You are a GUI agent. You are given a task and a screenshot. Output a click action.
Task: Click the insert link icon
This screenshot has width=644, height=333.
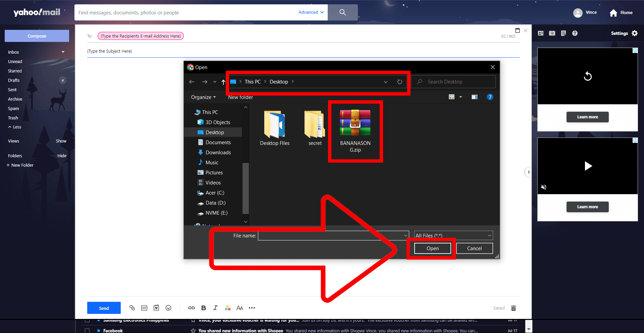[x=191, y=308]
